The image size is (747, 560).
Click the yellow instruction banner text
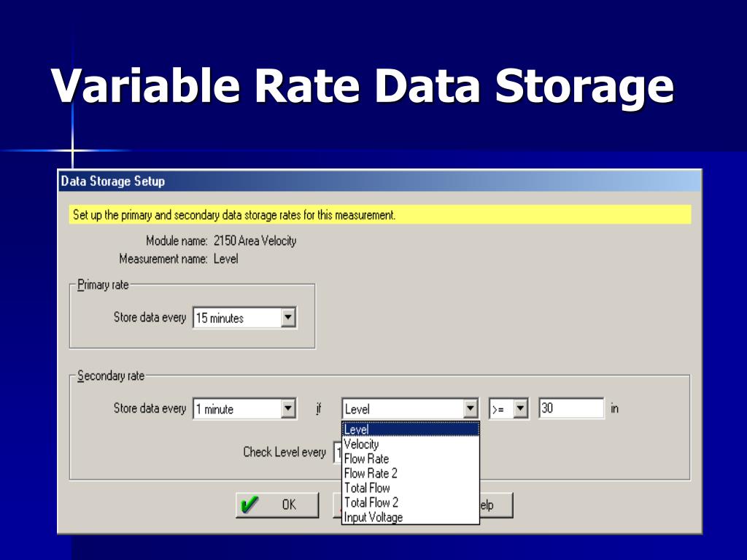click(x=234, y=215)
